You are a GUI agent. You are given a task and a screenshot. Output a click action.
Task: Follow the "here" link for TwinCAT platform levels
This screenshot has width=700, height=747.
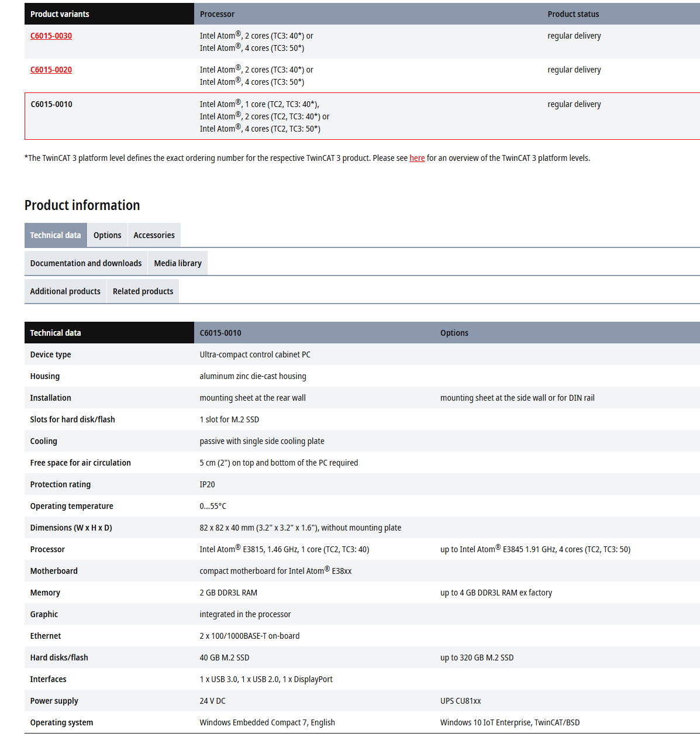pos(417,158)
